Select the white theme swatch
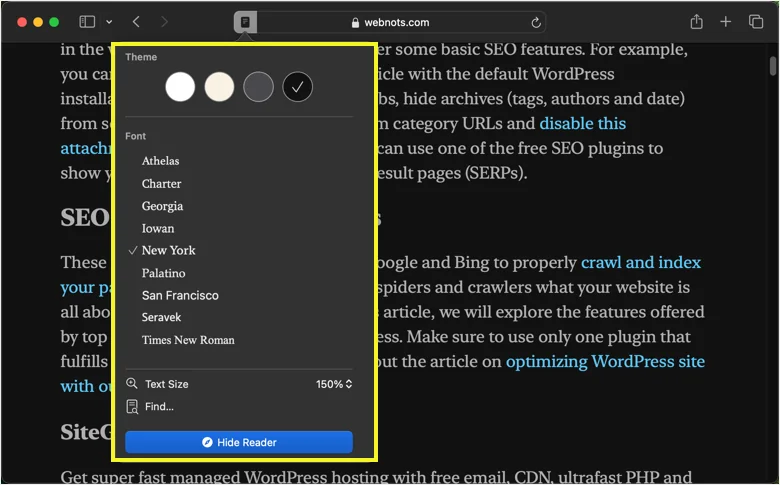 (x=180, y=87)
